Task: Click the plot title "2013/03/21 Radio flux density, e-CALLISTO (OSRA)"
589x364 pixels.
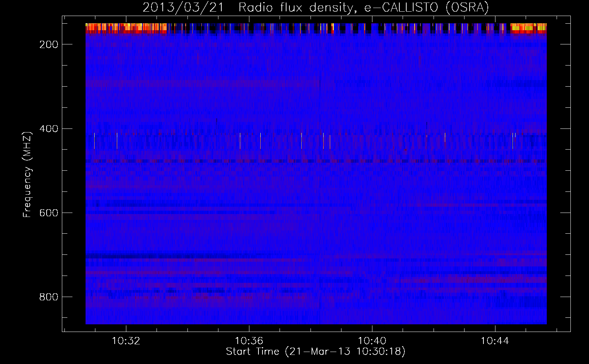Action: [x=316, y=7]
